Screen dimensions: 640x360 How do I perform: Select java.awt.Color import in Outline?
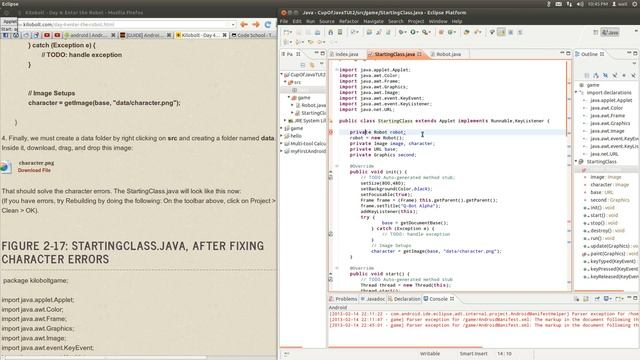606,108
